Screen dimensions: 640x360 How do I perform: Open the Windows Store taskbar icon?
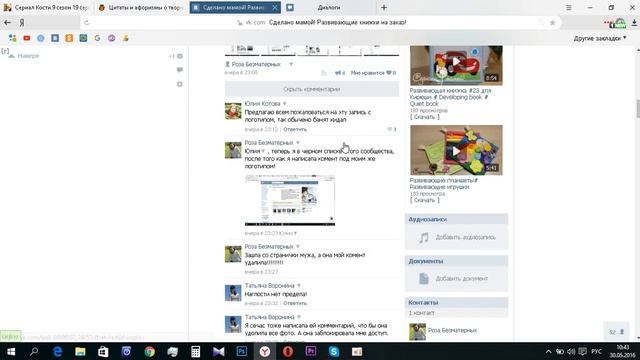[x=103, y=351]
